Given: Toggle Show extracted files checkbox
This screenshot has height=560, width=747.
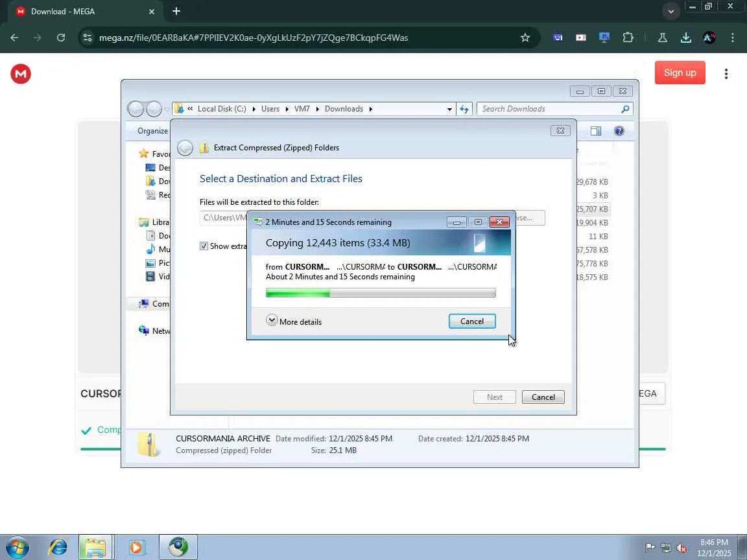Looking at the screenshot, I should click(x=204, y=246).
